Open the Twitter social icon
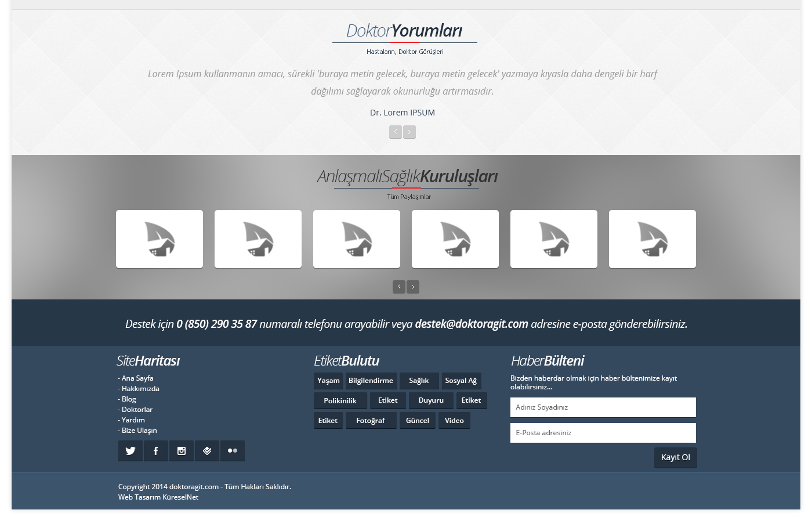The width and height of the screenshot is (812, 517). click(130, 451)
